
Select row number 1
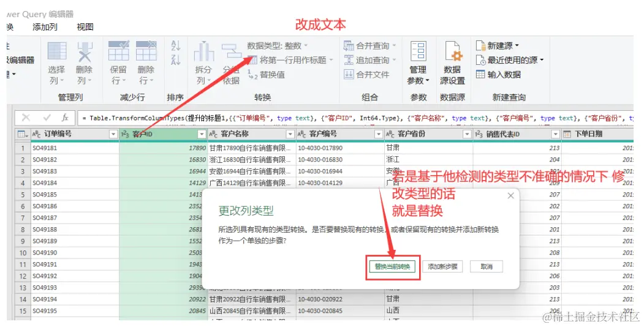(x=23, y=148)
